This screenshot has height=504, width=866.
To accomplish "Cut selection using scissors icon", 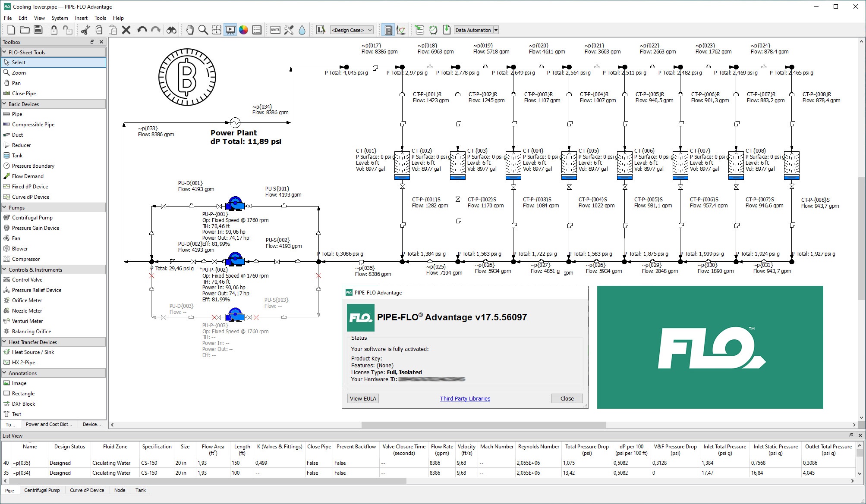I will [x=85, y=30].
